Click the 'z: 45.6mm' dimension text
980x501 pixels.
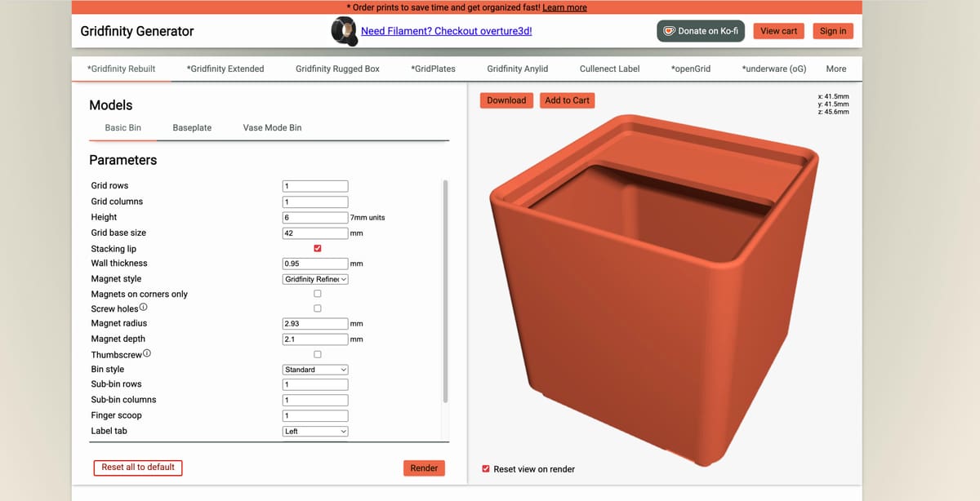point(834,112)
